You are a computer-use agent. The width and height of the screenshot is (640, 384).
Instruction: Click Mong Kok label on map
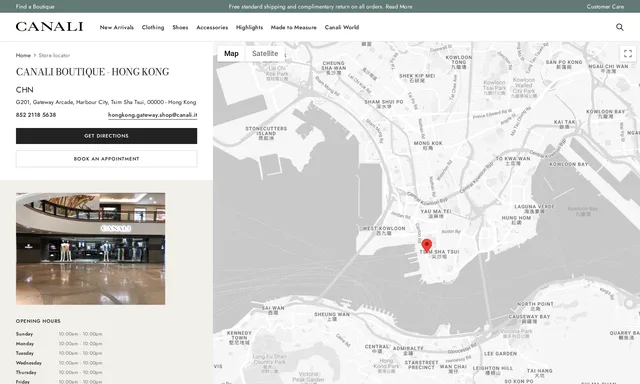(x=428, y=145)
